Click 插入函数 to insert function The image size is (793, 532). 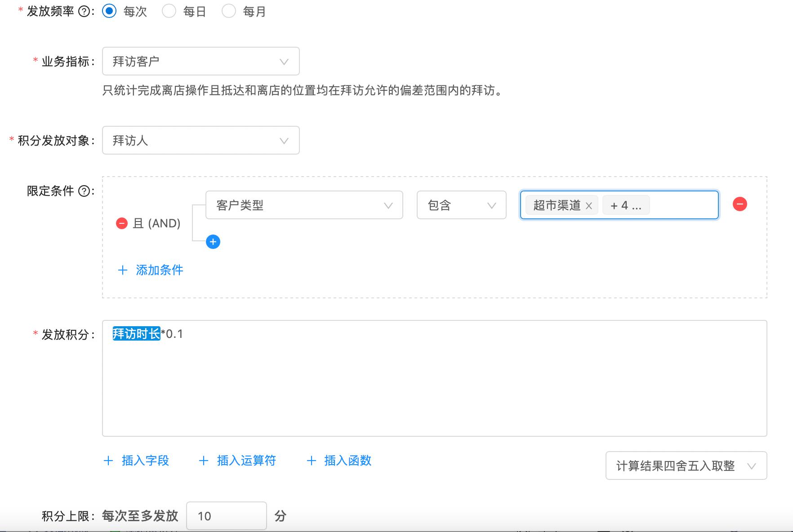click(339, 461)
